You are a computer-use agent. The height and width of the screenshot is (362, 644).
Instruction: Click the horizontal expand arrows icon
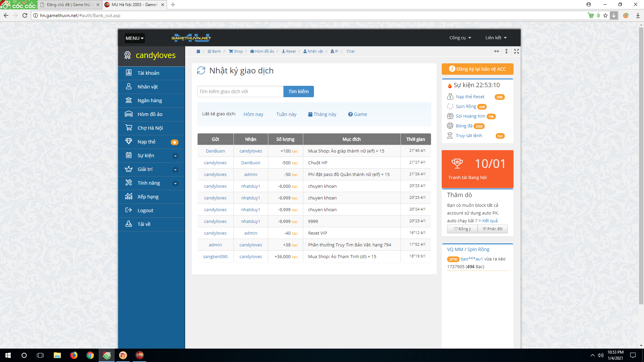[x=496, y=51]
